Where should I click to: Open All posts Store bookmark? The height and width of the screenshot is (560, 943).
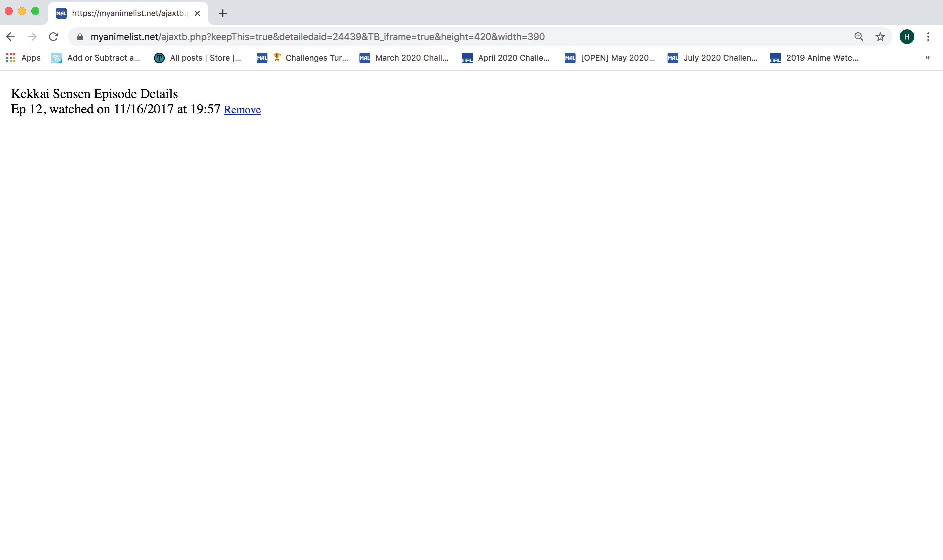(x=197, y=58)
